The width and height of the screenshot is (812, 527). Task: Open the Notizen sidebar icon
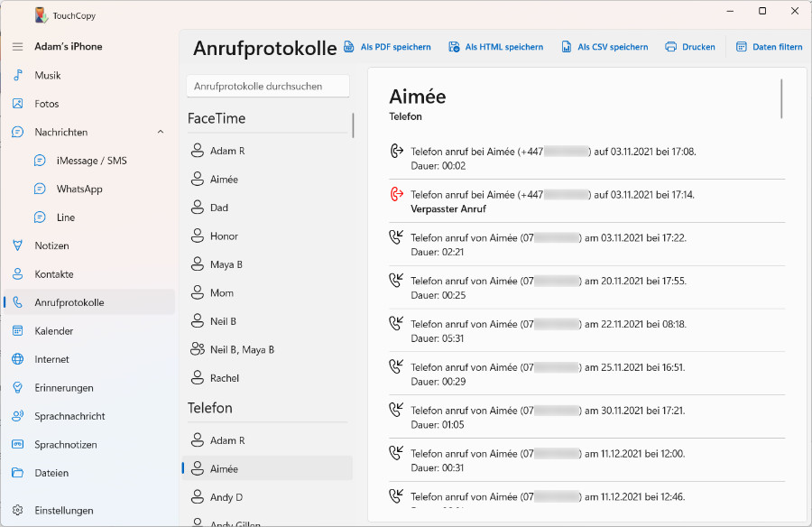17,245
